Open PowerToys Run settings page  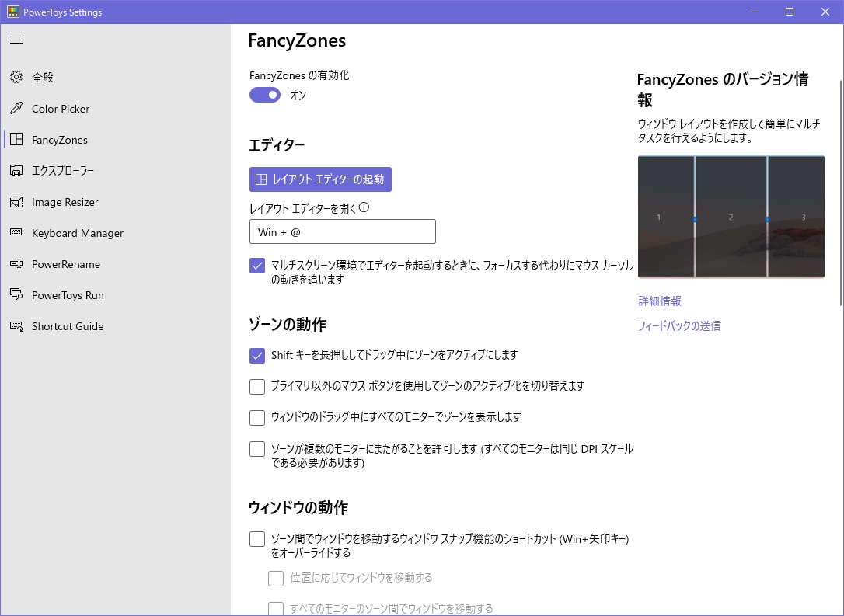(115, 295)
